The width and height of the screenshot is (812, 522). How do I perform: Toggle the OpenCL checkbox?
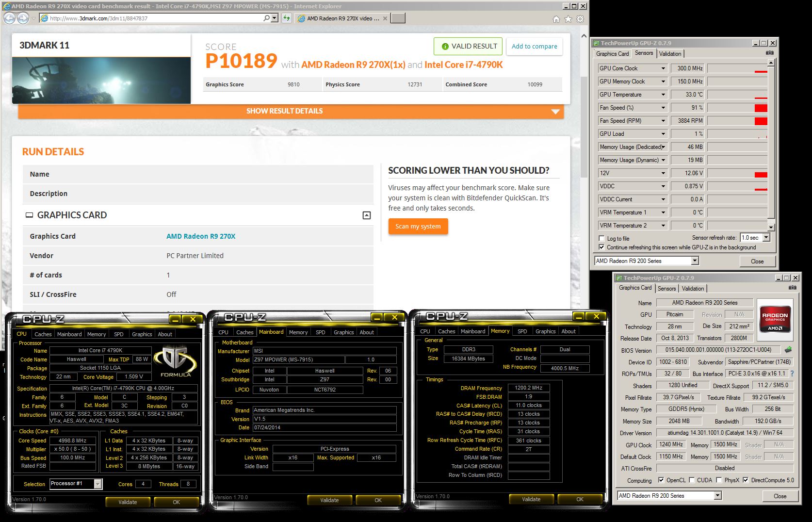click(661, 480)
